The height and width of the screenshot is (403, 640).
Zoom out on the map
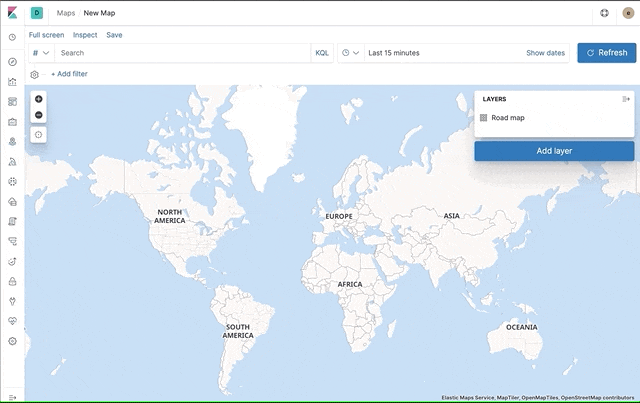coord(39,115)
